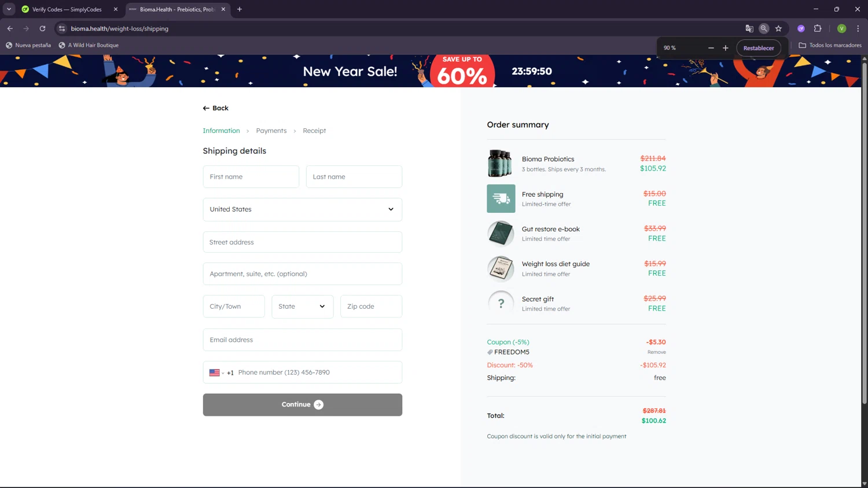Image resolution: width=868 pixels, height=488 pixels.
Task: Click the zoom magnifier icon in address bar
Action: [x=764, y=28]
